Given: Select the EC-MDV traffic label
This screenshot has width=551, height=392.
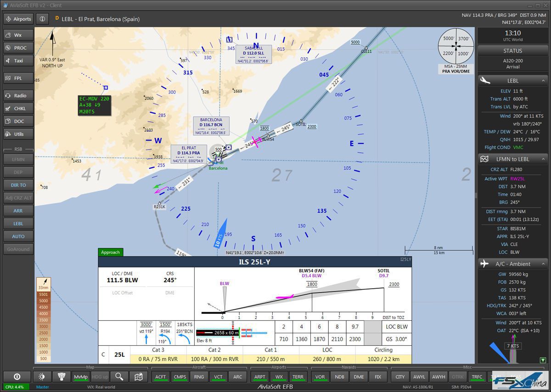Looking at the screenshot, I should [x=94, y=105].
